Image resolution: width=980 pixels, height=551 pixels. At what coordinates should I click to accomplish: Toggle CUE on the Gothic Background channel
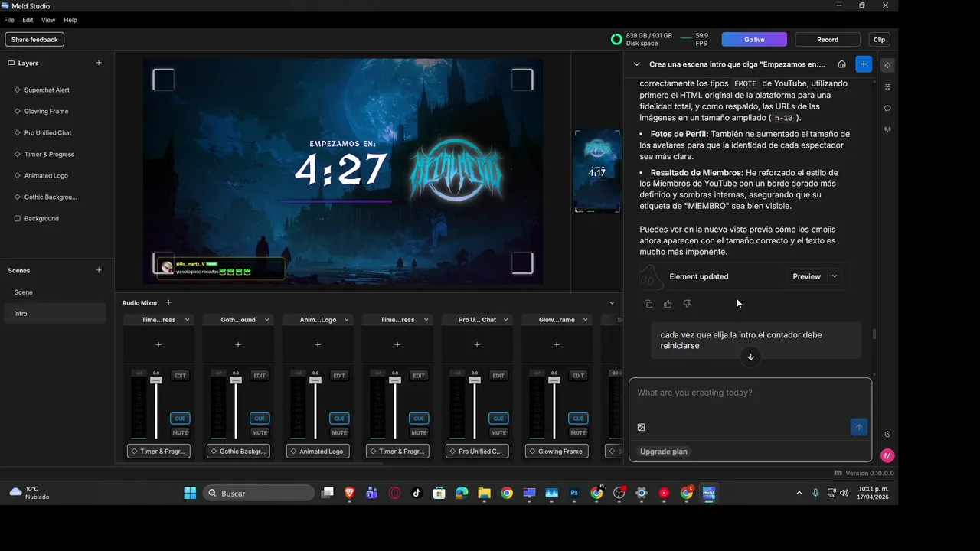[x=260, y=419]
